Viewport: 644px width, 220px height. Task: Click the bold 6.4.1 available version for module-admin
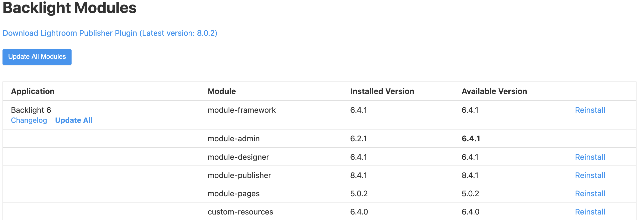[x=471, y=138]
